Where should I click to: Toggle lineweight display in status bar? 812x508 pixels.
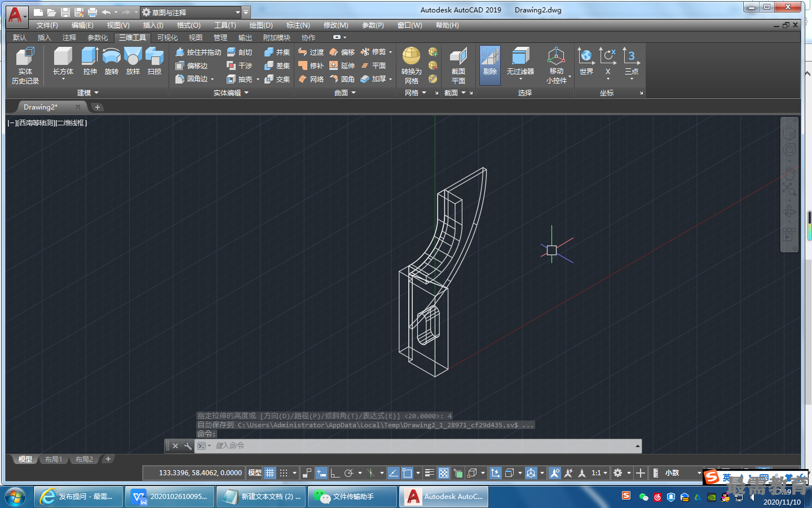pyautogui.click(x=430, y=473)
